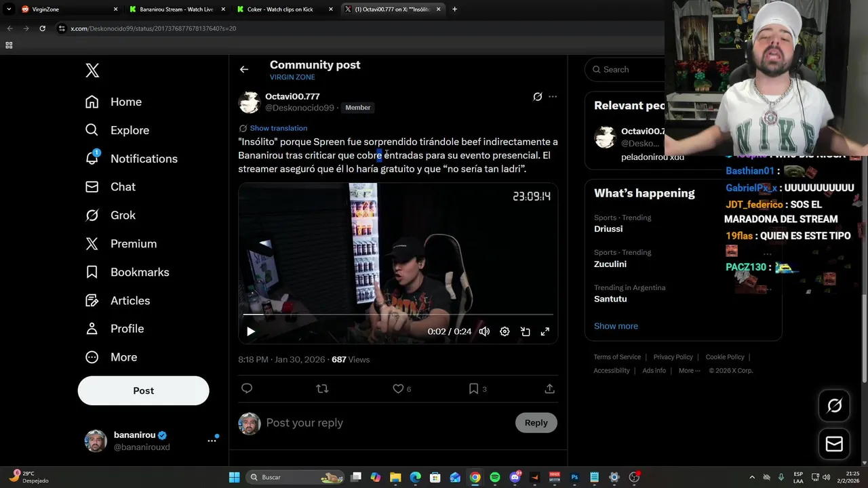
Task: Open Profile from the sidebar
Action: pos(115,329)
